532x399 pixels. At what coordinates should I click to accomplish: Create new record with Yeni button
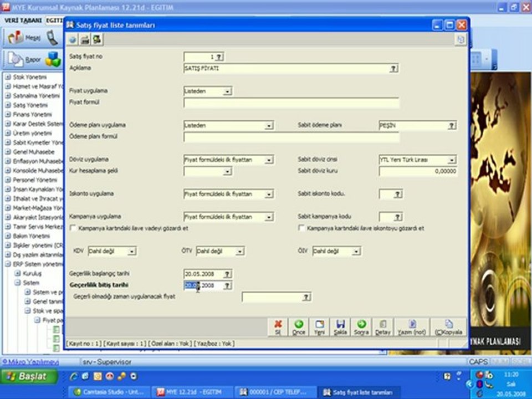click(x=319, y=327)
